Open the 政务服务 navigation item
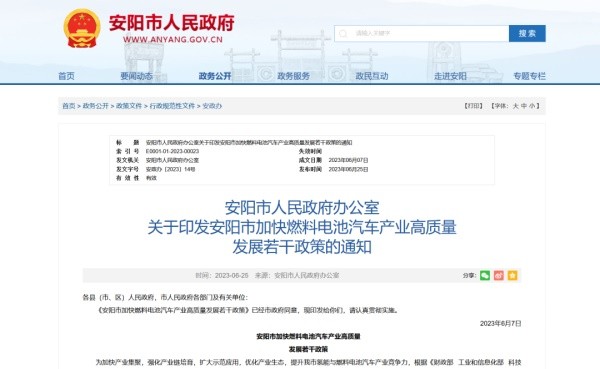Image resolution: width=600 pixels, height=369 pixels. [293, 76]
